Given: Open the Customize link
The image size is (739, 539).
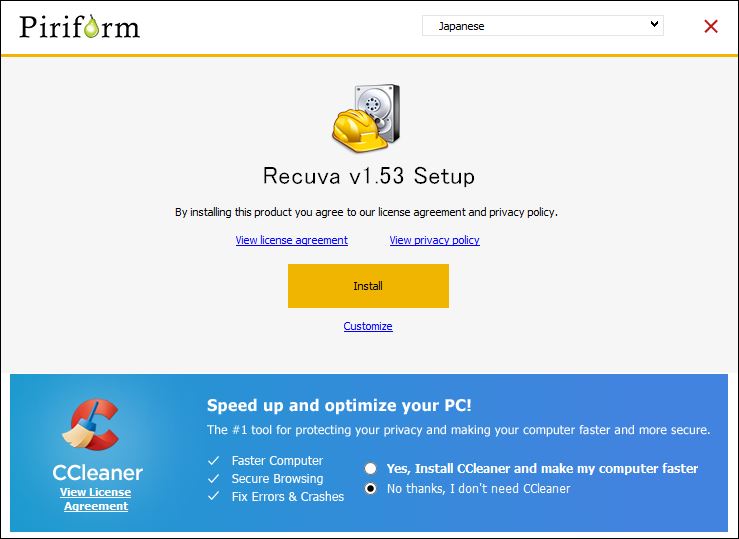Looking at the screenshot, I should tap(368, 326).
